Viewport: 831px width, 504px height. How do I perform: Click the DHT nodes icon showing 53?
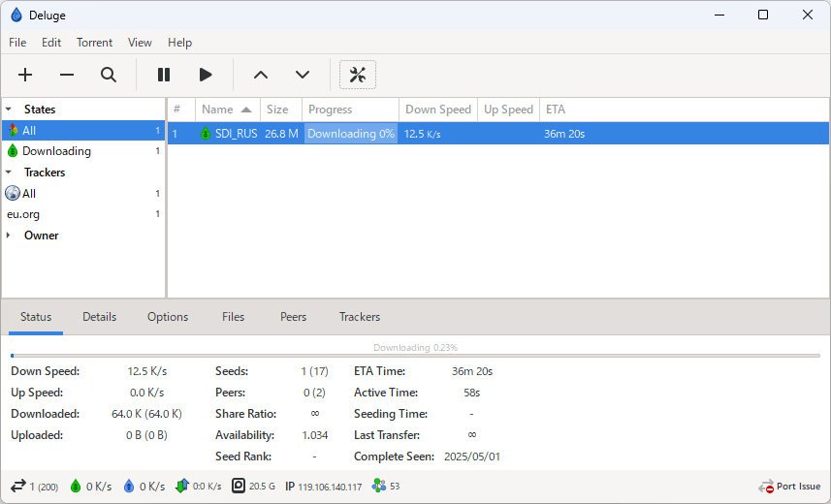click(x=378, y=487)
